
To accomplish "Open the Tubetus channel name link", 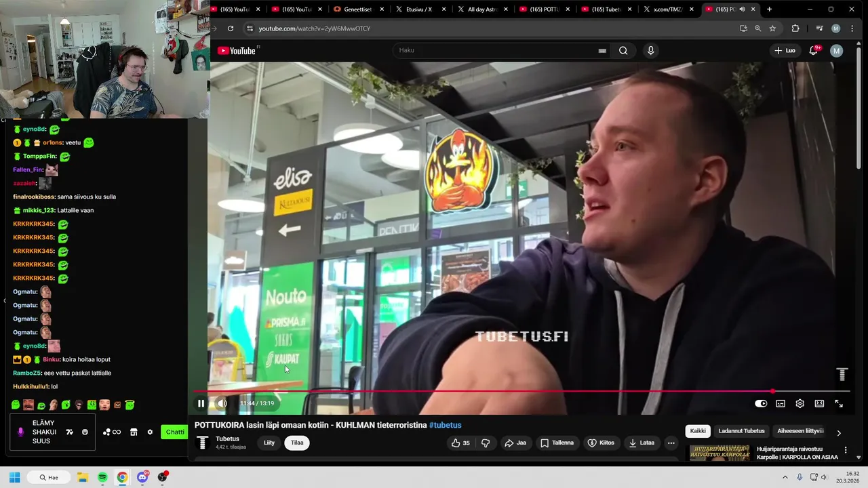I will click(x=227, y=439).
